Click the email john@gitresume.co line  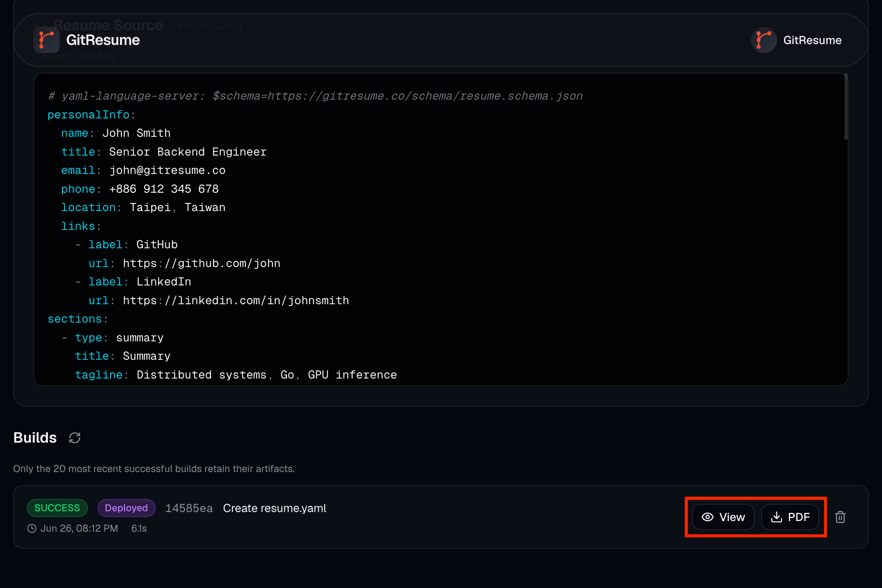click(143, 170)
